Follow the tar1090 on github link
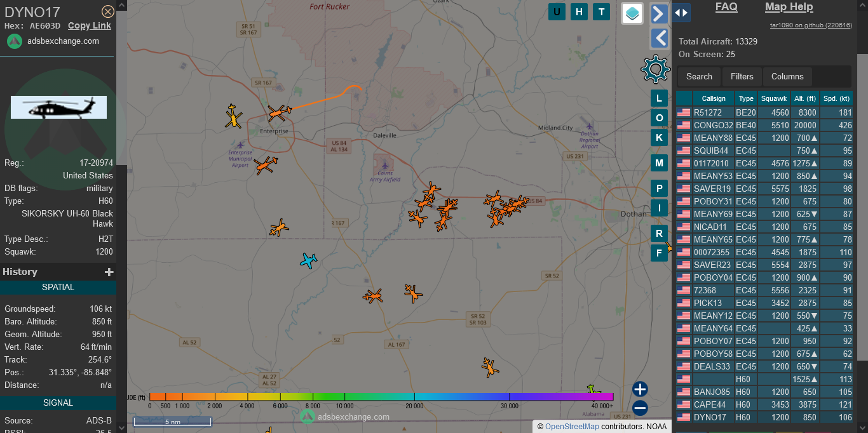The image size is (868, 433). click(811, 25)
